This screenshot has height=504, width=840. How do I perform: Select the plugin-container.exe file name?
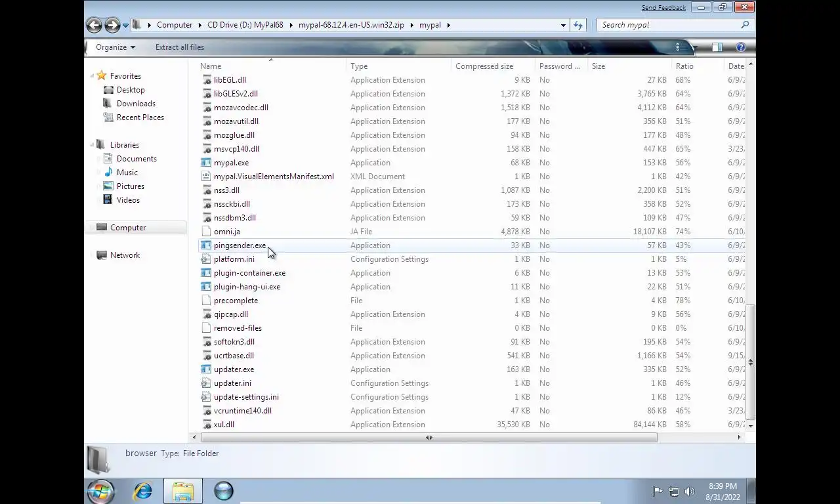249,273
